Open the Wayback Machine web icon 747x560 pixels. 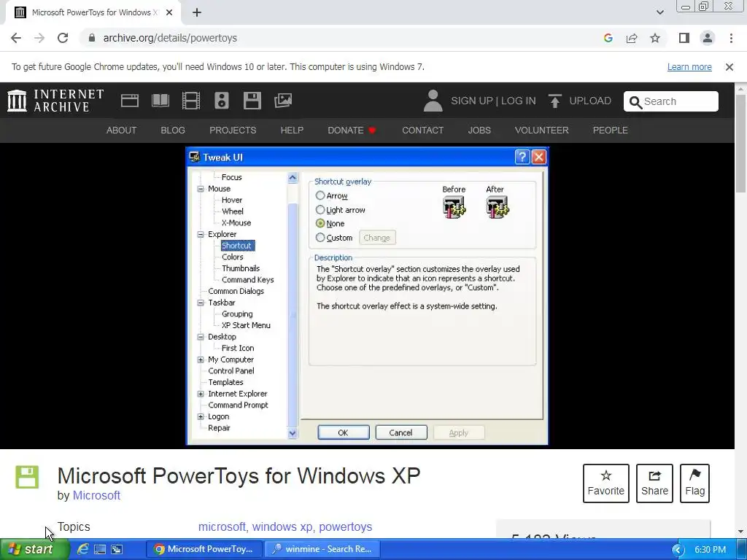130,101
